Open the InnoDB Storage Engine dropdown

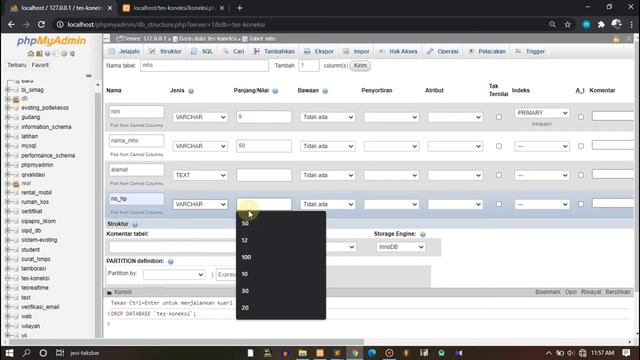pos(400,247)
